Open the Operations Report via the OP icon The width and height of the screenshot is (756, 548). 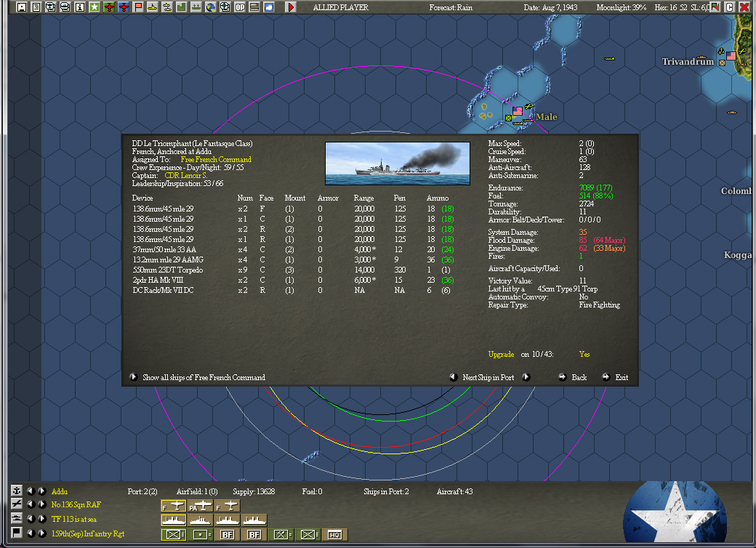(241, 7)
